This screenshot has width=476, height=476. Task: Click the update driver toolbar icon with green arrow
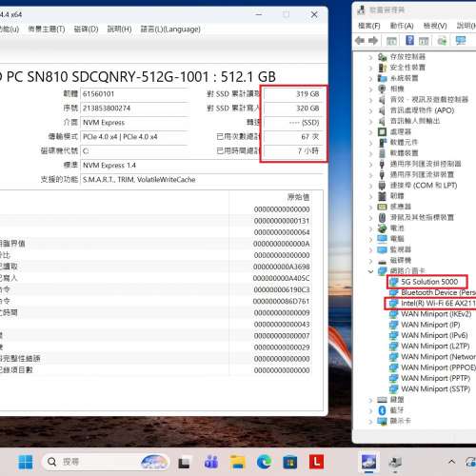coord(442,41)
